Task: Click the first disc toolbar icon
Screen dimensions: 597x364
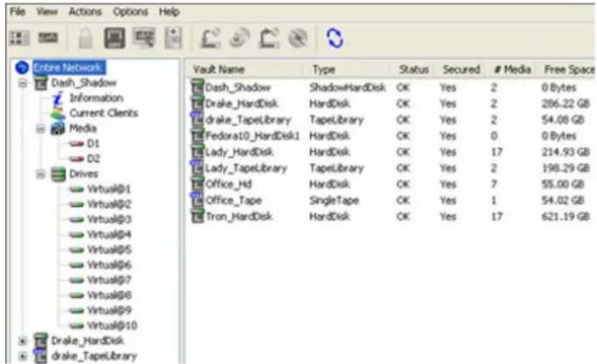Action: click(240, 38)
